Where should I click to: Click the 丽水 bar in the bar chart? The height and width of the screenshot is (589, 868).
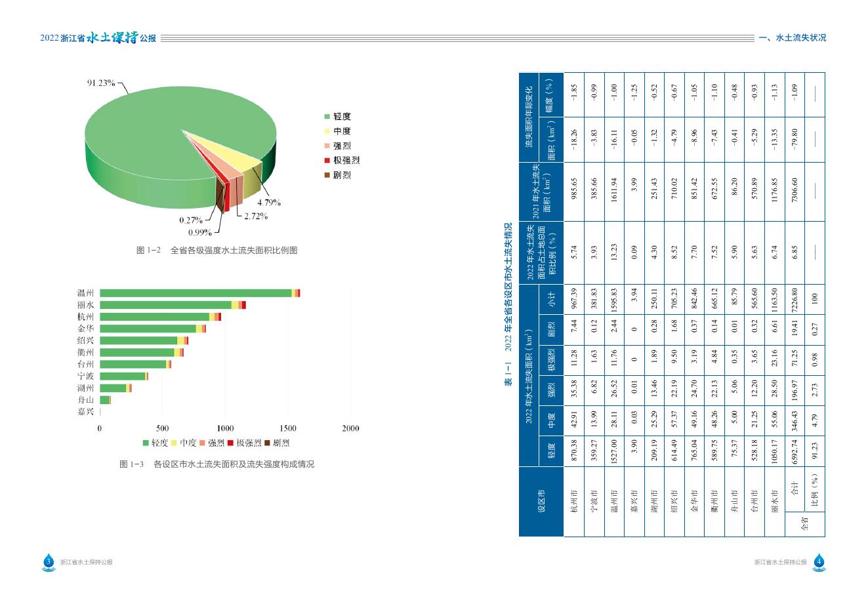[x=173, y=305]
